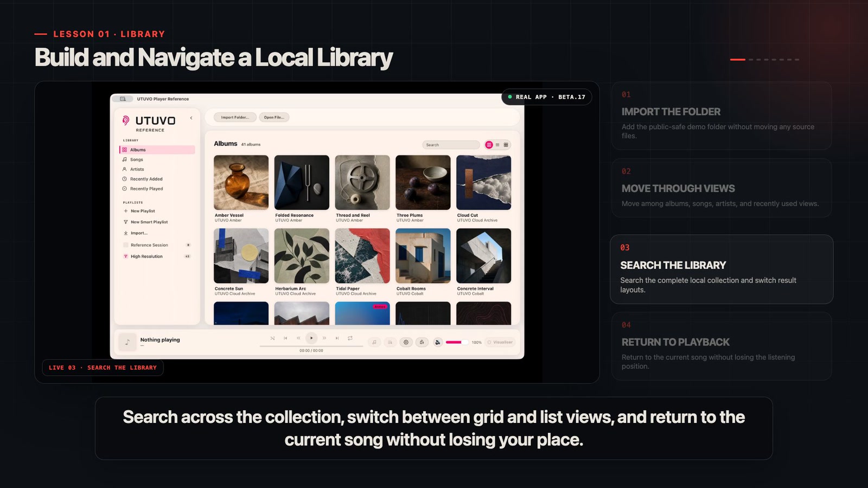Screen dimensions: 868x488
Task: Click the icon between gear and speaker
Action: [422, 342]
